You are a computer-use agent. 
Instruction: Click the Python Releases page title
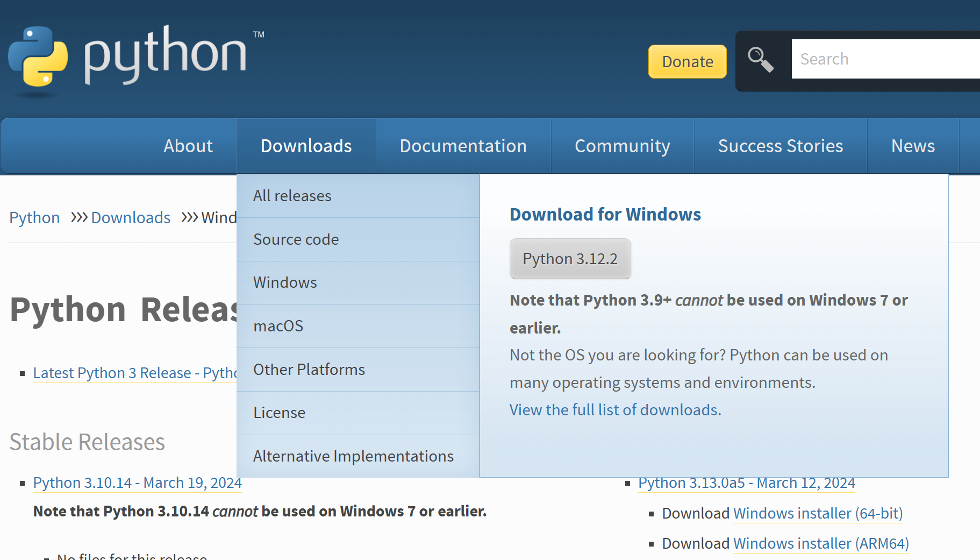click(x=124, y=310)
